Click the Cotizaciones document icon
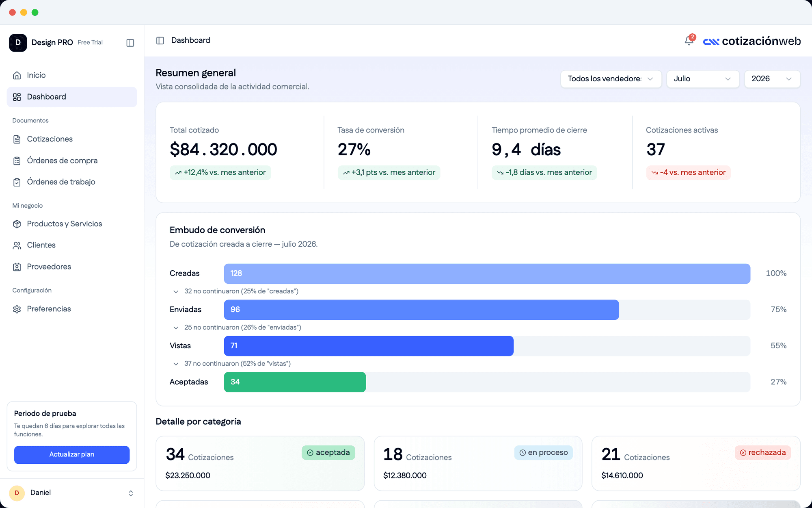Image resolution: width=812 pixels, height=508 pixels. click(17, 139)
